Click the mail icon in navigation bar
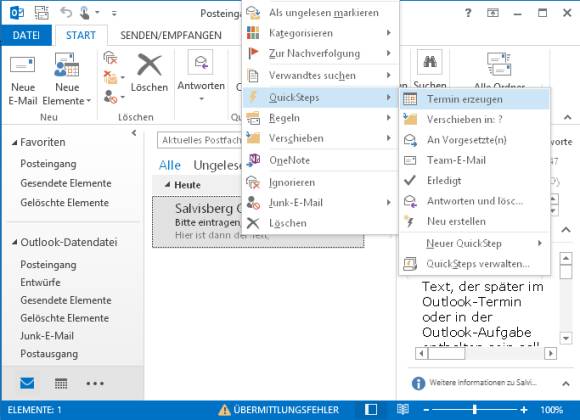 tap(27, 383)
